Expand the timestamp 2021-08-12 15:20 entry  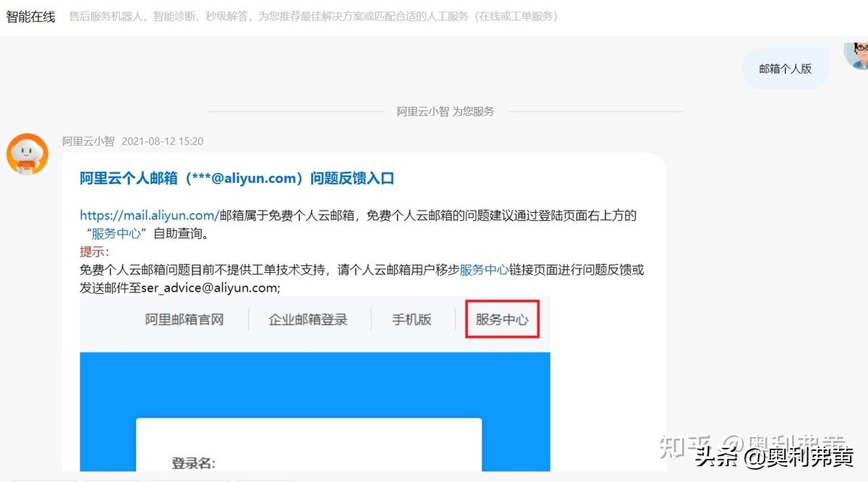point(162,141)
